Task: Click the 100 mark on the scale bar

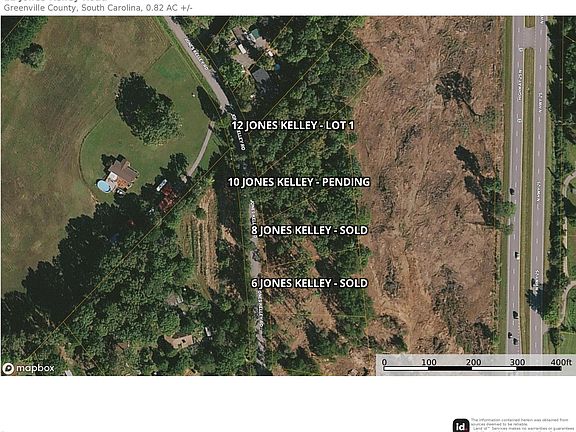Action: [428, 362]
